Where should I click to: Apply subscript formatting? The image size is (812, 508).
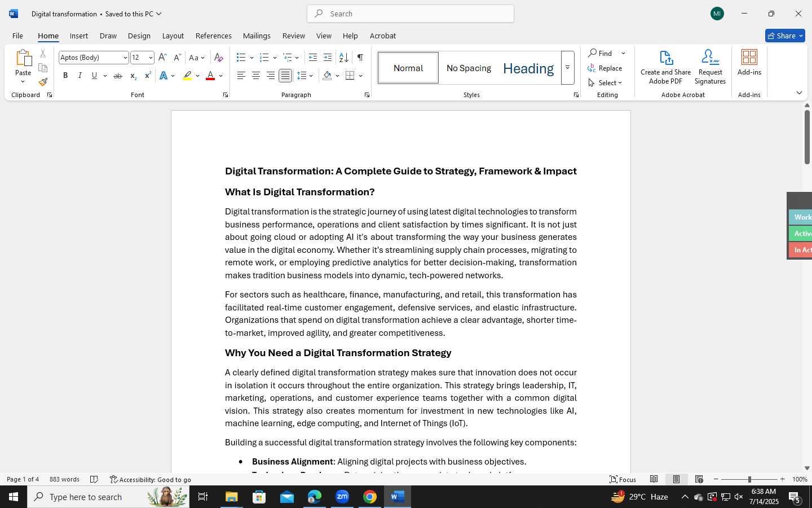pyautogui.click(x=133, y=76)
